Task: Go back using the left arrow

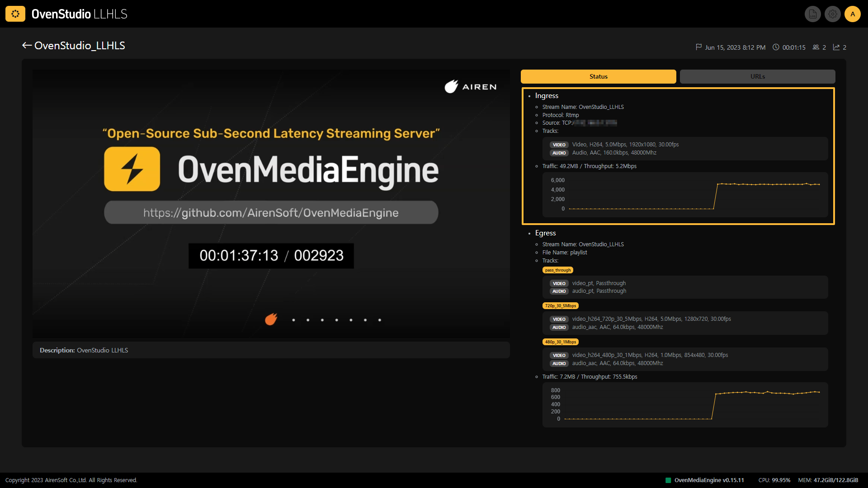Action: pyautogui.click(x=27, y=45)
